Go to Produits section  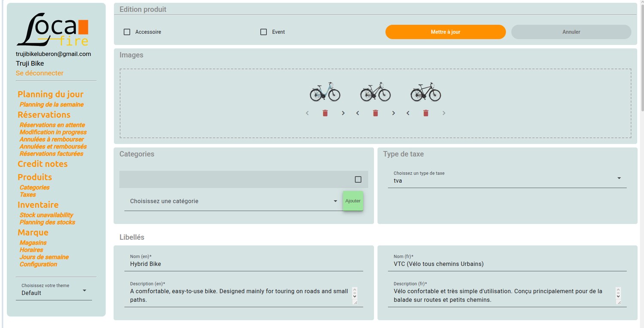coord(35,177)
